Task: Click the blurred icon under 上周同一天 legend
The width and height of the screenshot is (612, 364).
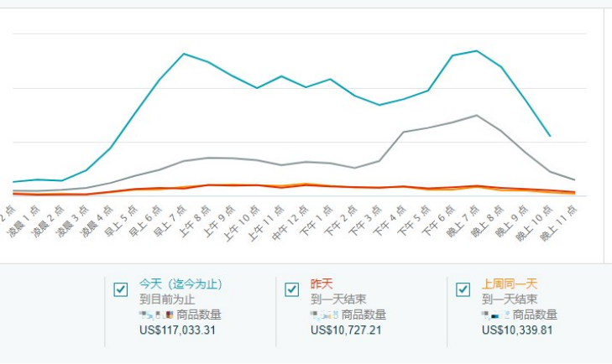Action: [496, 315]
